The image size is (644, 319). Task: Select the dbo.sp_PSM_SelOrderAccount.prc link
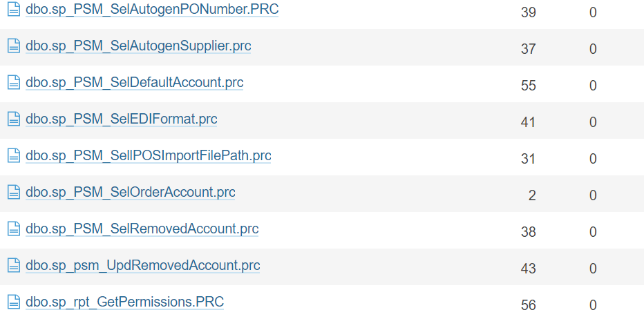coord(130,193)
